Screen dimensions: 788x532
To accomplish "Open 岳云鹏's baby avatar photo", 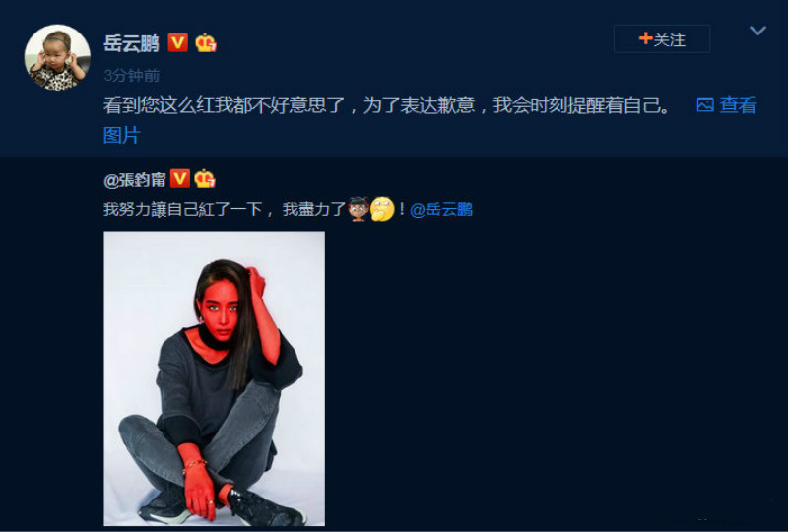I will [57, 57].
